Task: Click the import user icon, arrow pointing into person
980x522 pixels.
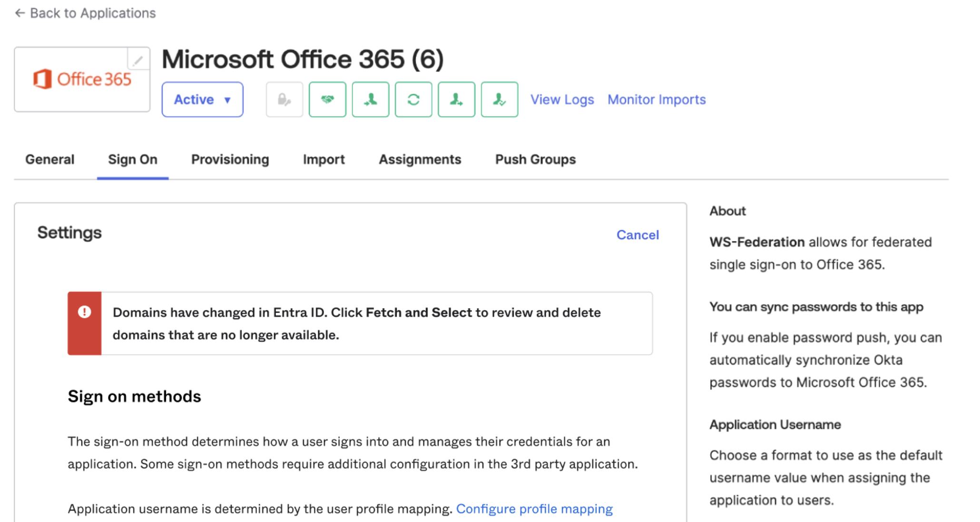Action: [371, 99]
